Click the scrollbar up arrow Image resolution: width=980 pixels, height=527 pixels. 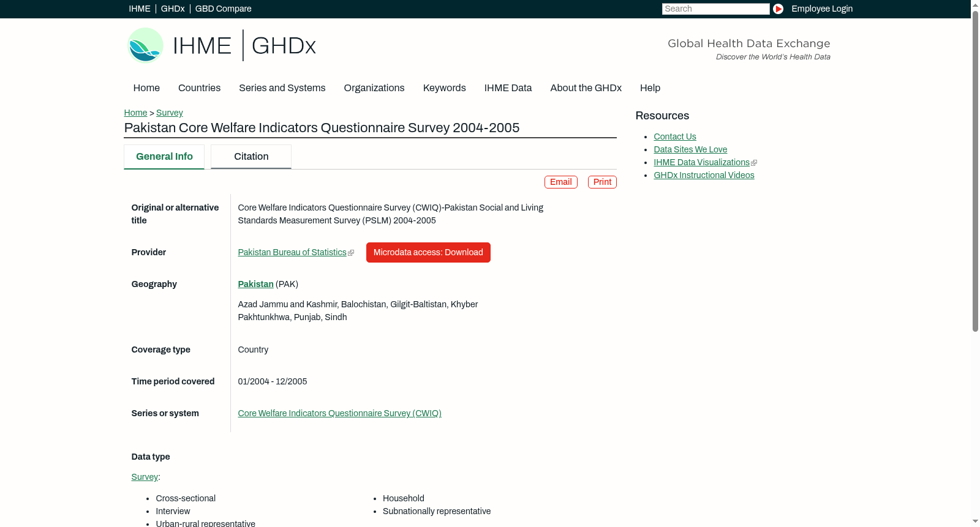click(975, 4)
